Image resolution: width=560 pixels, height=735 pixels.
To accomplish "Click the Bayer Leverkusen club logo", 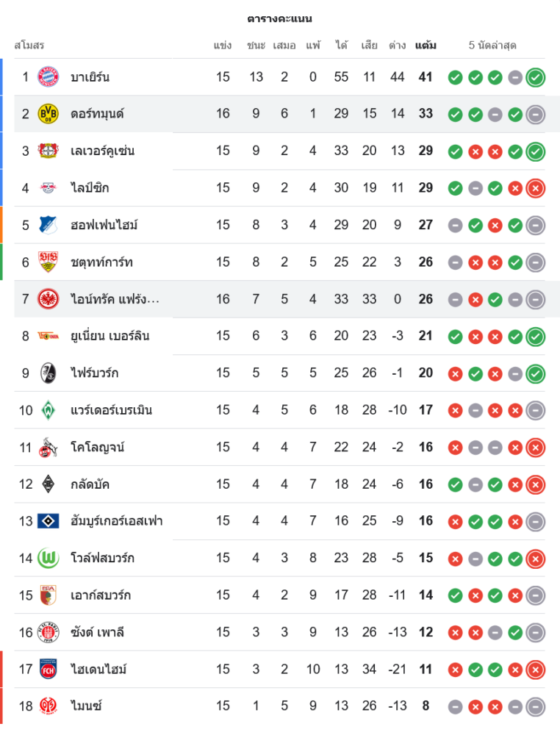I will pos(48,151).
